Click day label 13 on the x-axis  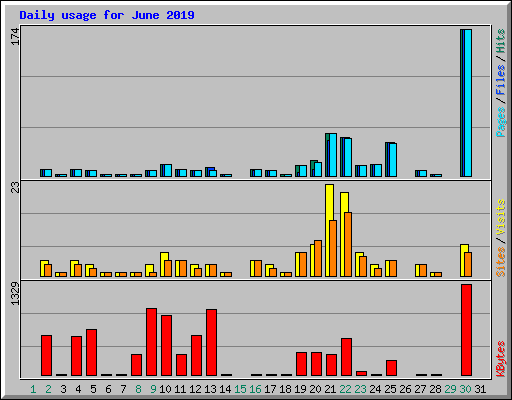pyautogui.click(x=210, y=389)
